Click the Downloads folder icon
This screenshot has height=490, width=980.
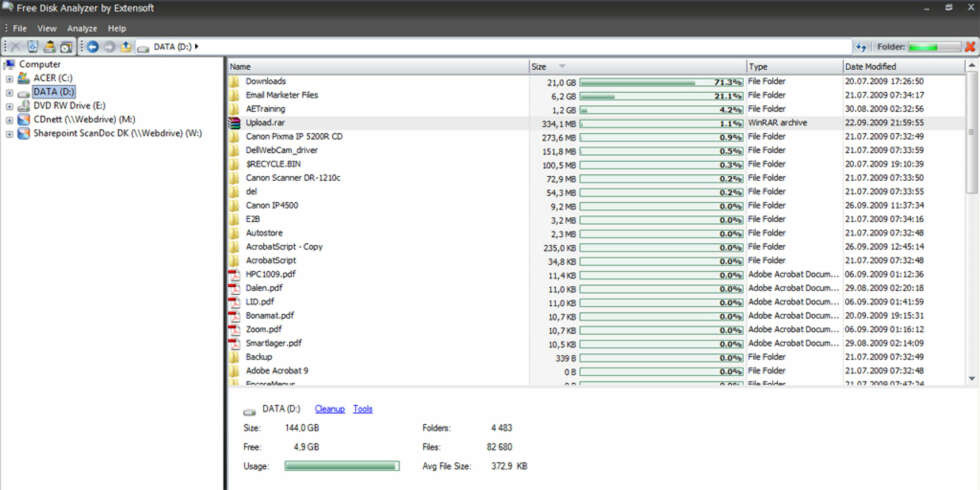click(x=234, y=81)
